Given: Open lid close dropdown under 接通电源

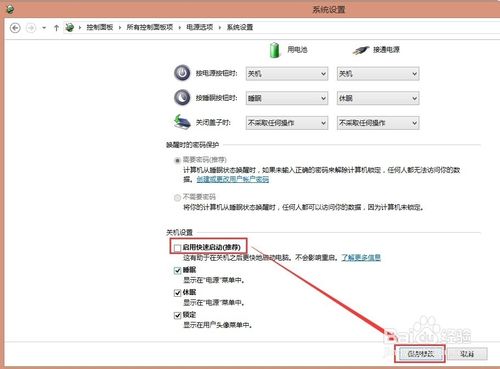Looking at the screenshot, I should pyautogui.click(x=378, y=123).
